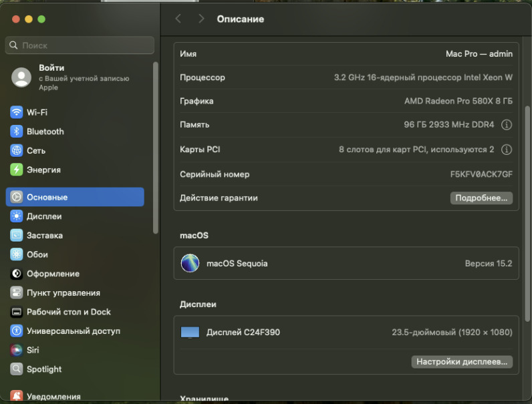This screenshot has height=404, width=532.
Task: Click the Поиск search field
Action: (x=80, y=45)
